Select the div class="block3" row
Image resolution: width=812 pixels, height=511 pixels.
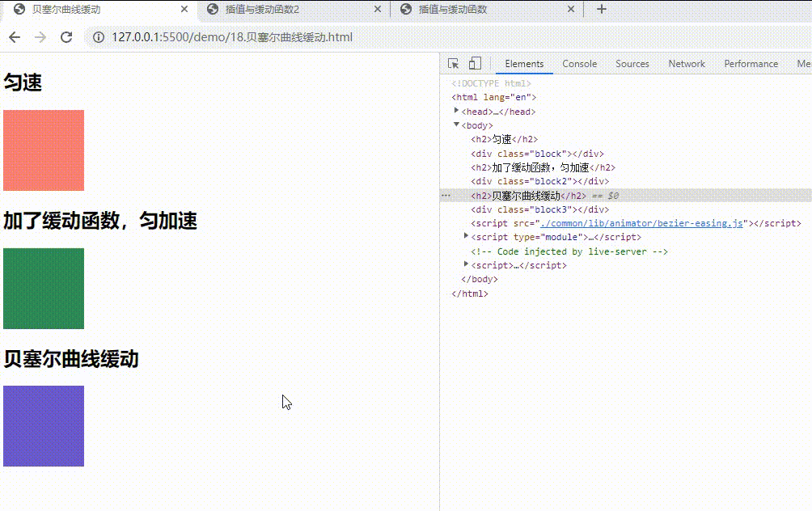click(x=540, y=209)
